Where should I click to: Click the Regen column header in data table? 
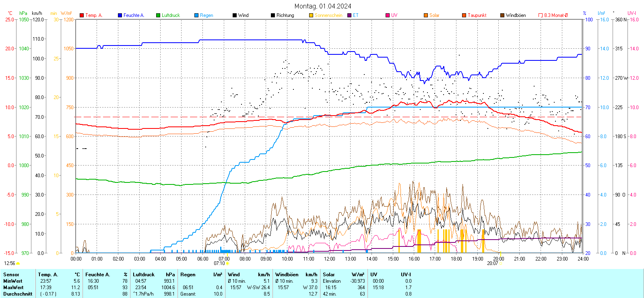coord(188,275)
